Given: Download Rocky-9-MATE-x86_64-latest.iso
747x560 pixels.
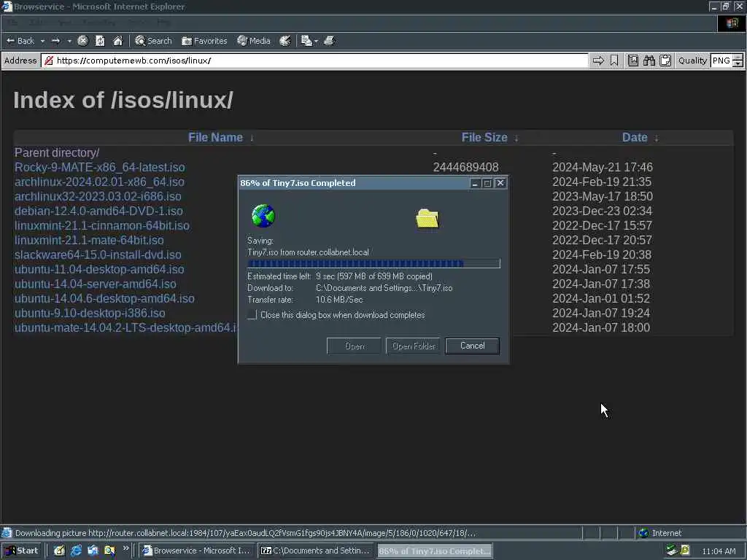Looking at the screenshot, I should 99,167.
